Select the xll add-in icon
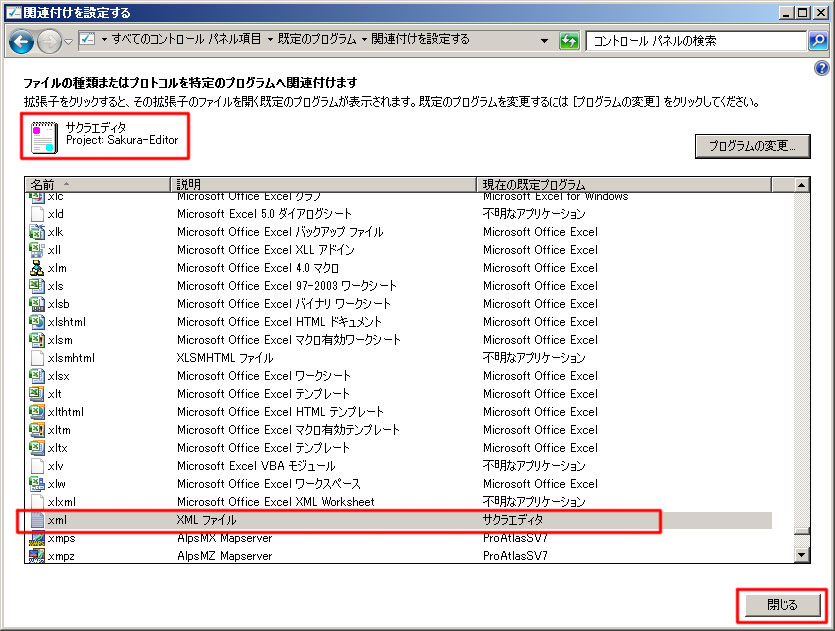 [x=37, y=250]
